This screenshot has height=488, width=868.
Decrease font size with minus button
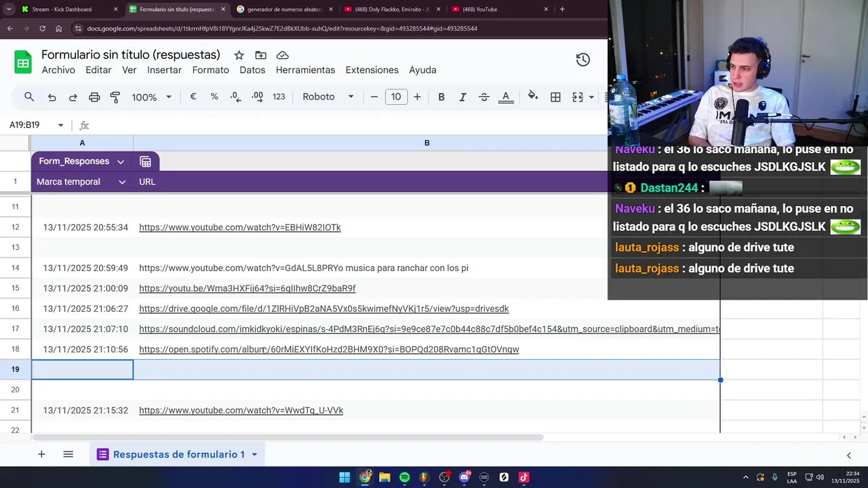pos(374,97)
